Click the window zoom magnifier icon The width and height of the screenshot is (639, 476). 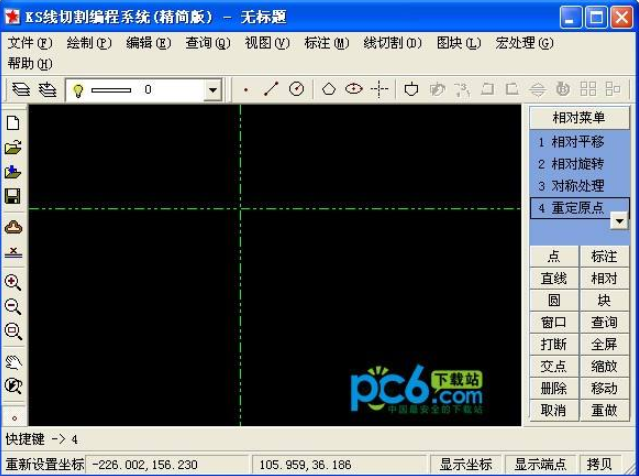13,331
